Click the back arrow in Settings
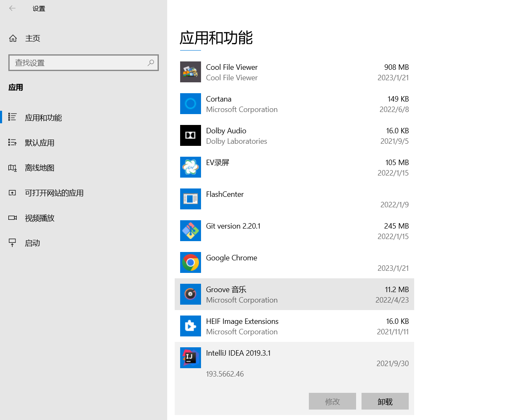This screenshot has width=522, height=420. [13, 8]
